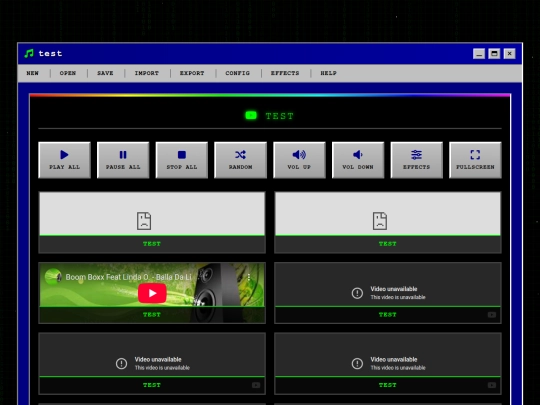The image size is (540, 405).
Task: Open the Effects sliders button
Action: click(417, 160)
